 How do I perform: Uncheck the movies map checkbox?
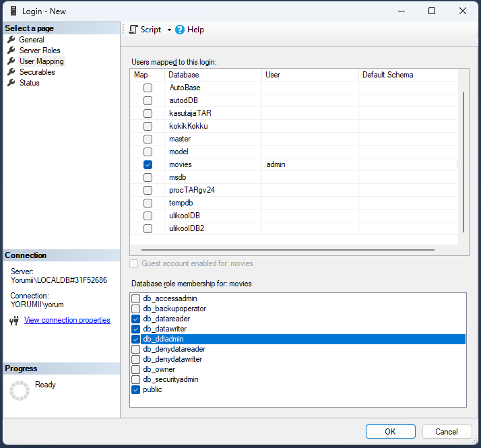(148, 165)
